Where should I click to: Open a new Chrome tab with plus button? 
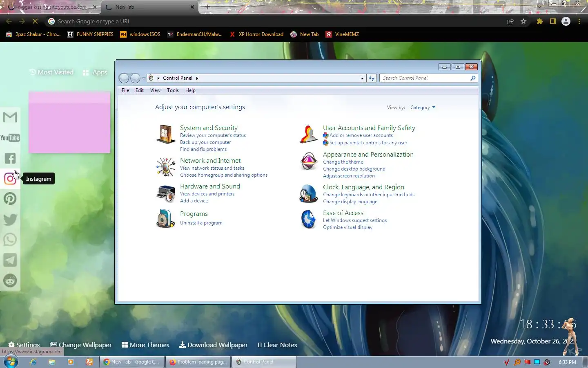[207, 7]
